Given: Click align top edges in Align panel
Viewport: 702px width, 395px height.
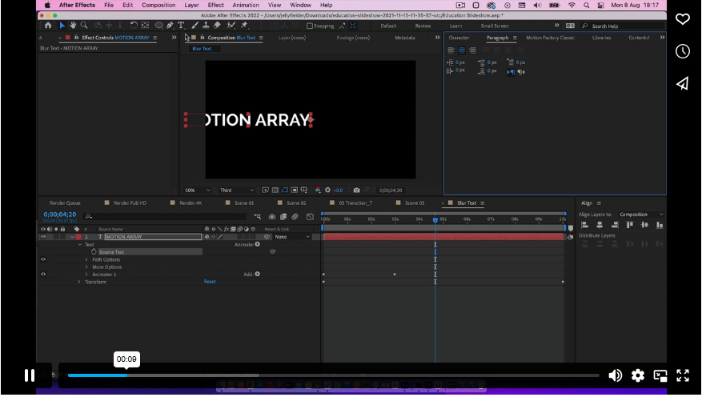Looking at the screenshot, I should pyautogui.click(x=629, y=225).
